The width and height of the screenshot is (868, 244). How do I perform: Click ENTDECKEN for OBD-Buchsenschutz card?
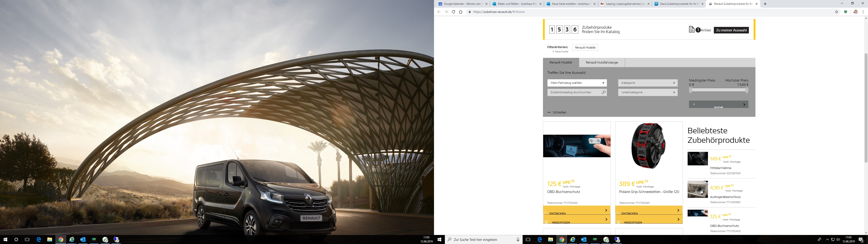tap(577, 210)
